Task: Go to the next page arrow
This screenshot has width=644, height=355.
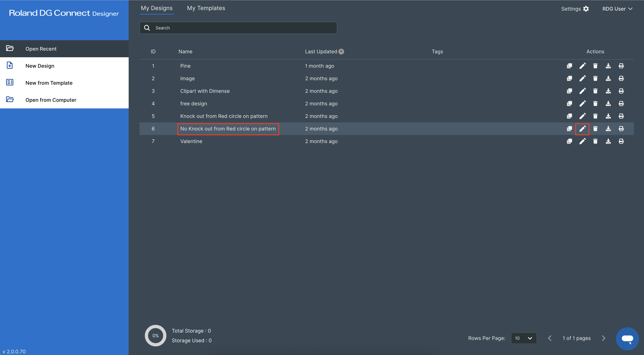Action: coord(604,338)
